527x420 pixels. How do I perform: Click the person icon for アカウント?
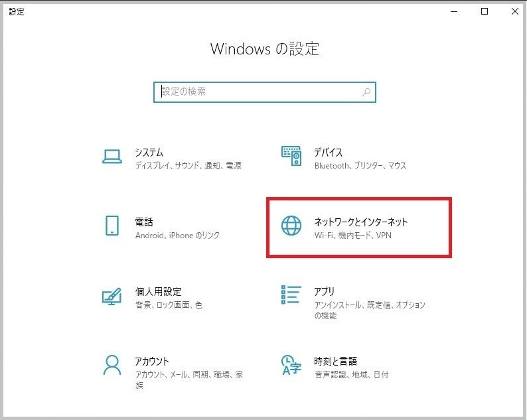pos(112,365)
